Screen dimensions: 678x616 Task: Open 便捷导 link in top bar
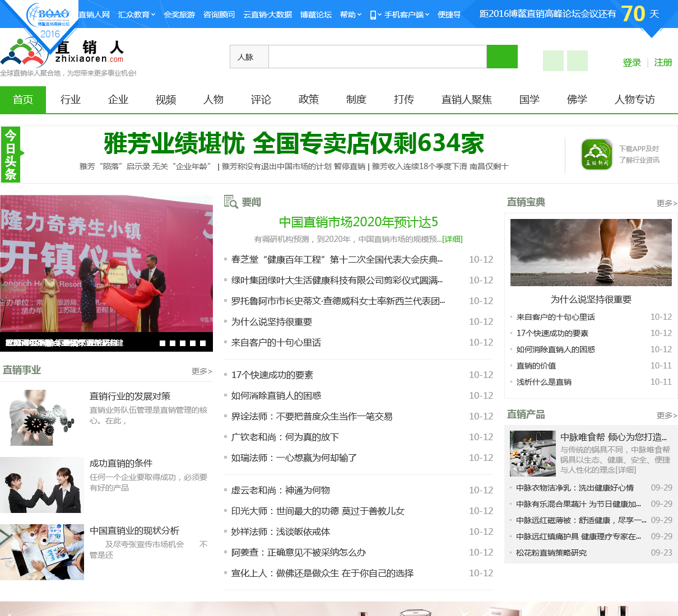[449, 15]
